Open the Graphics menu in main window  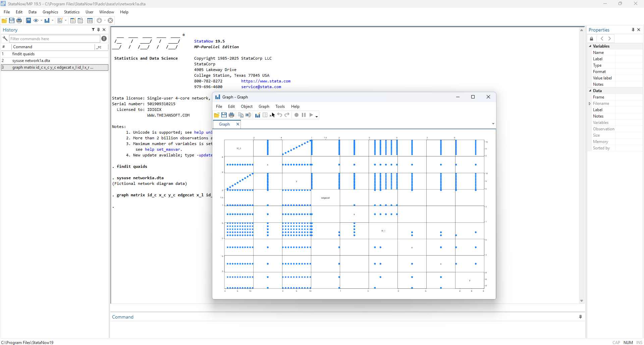[x=50, y=12]
